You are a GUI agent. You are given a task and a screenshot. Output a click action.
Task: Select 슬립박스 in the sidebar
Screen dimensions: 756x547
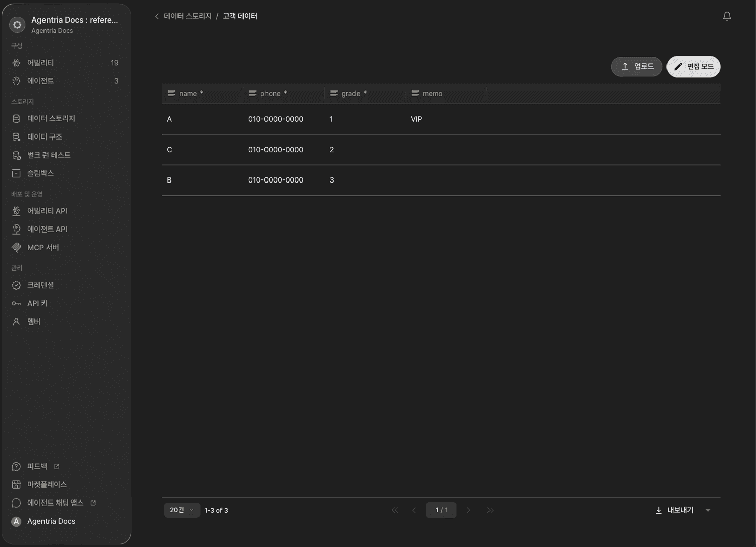66,173
